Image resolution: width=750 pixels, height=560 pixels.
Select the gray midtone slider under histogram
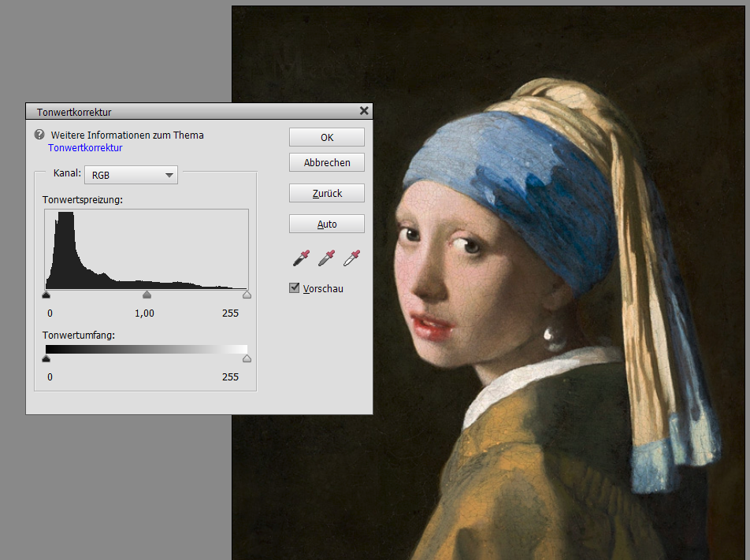147,295
